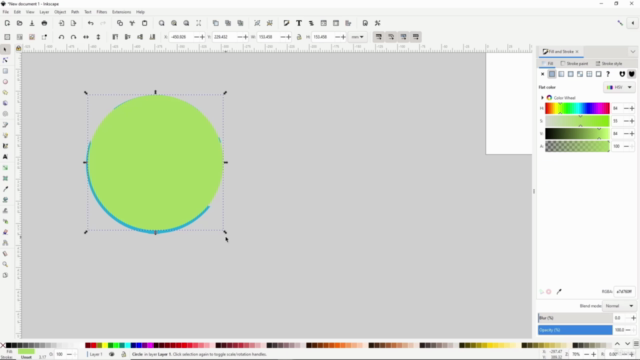
Task: Open Fill and Stroke dialog toolbar icon
Action: [x=287, y=23]
